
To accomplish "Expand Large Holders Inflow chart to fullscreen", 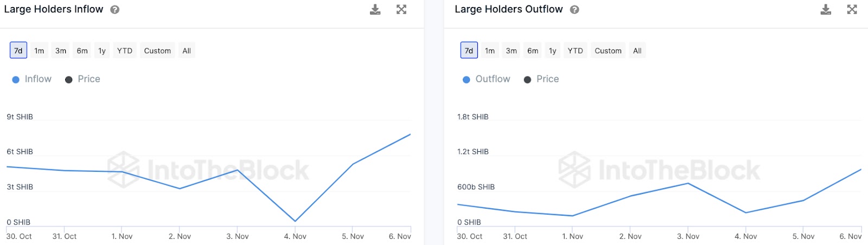I will point(401,10).
